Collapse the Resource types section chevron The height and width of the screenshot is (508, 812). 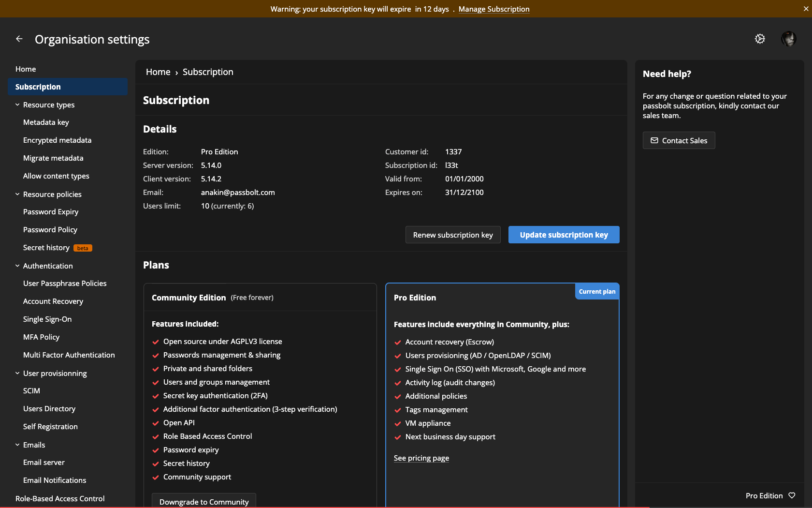[x=17, y=105]
